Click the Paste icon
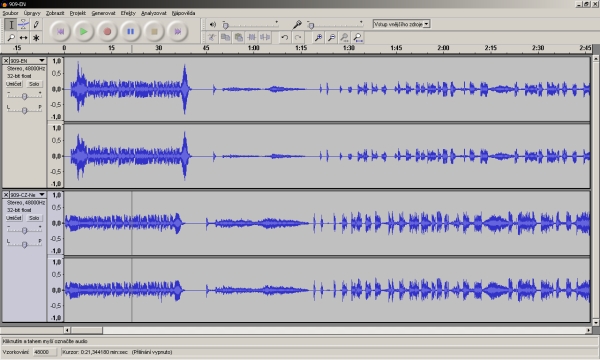 (238, 37)
